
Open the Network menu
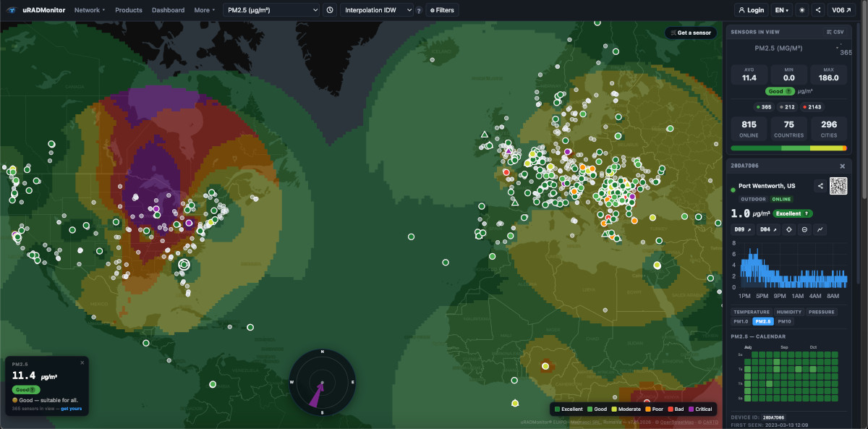click(x=90, y=10)
